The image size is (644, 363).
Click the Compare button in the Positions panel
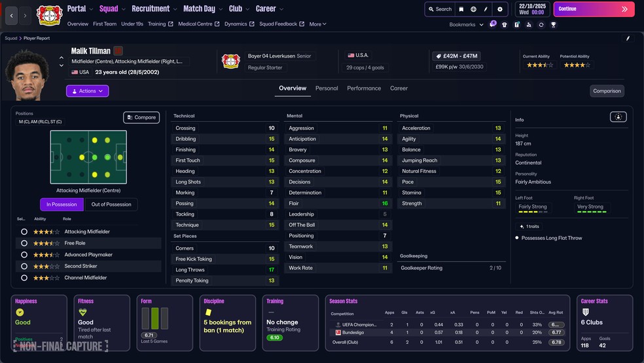tap(141, 117)
